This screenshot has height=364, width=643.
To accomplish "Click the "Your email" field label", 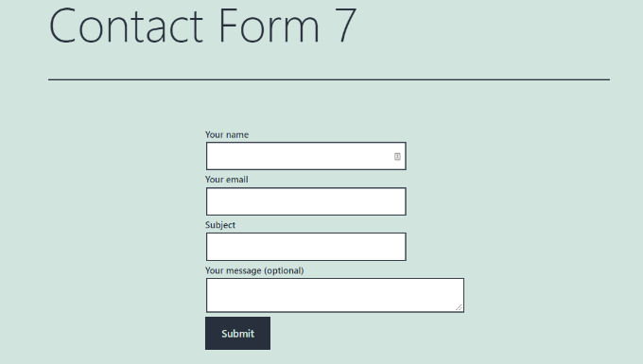I will click(x=226, y=180).
